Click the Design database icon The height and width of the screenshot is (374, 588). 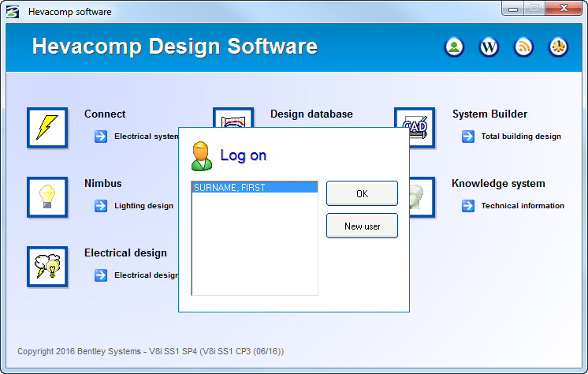pos(233,117)
